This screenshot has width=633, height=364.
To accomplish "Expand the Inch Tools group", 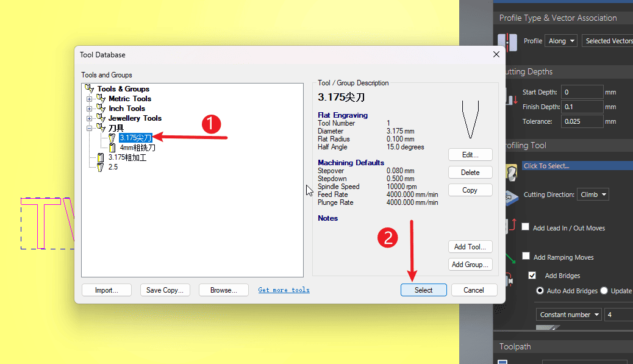I will (x=90, y=109).
